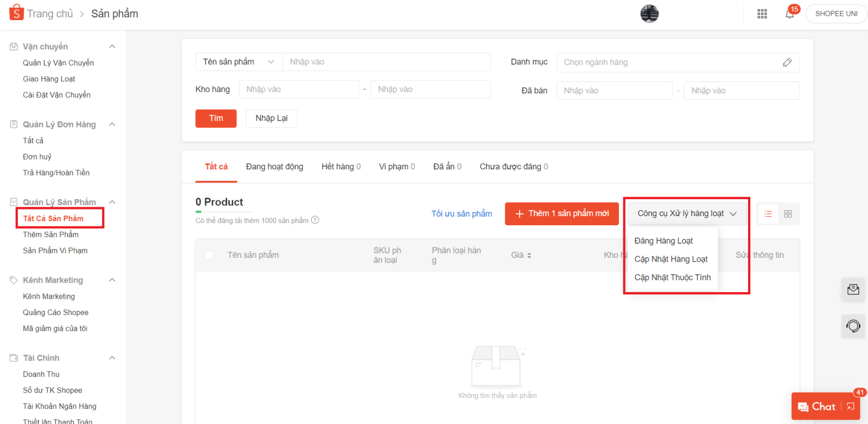Open the mail inbox side icon
The width and height of the screenshot is (868, 424).
(853, 289)
